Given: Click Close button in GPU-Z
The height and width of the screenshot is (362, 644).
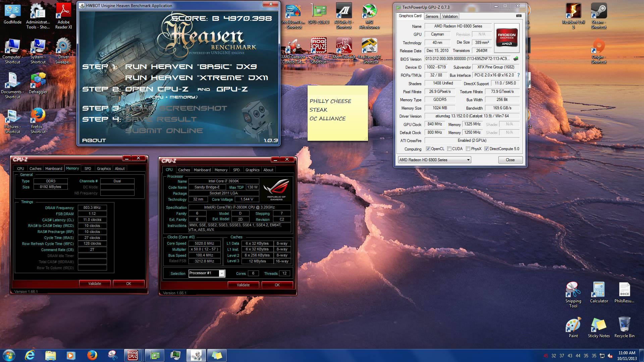Looking at the screenshot, I should (x=510, y=160).
